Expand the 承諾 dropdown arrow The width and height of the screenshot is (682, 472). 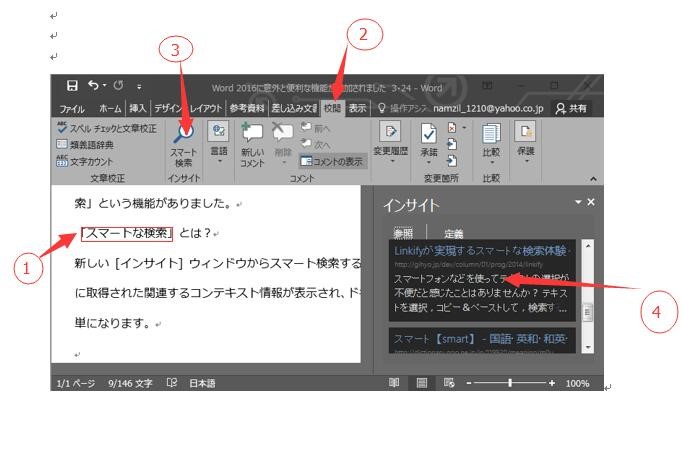pyautogui.click(x=429, y=163)
